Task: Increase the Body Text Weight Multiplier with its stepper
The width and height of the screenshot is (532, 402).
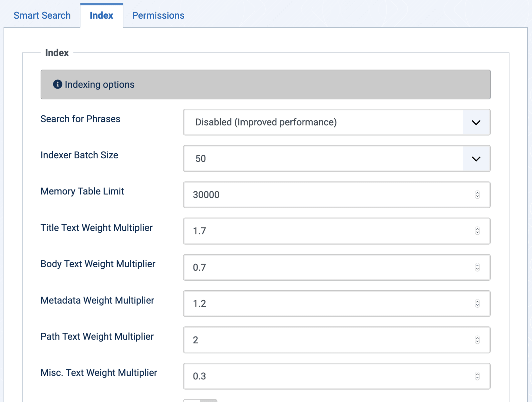Action: [x=477, y=266]
